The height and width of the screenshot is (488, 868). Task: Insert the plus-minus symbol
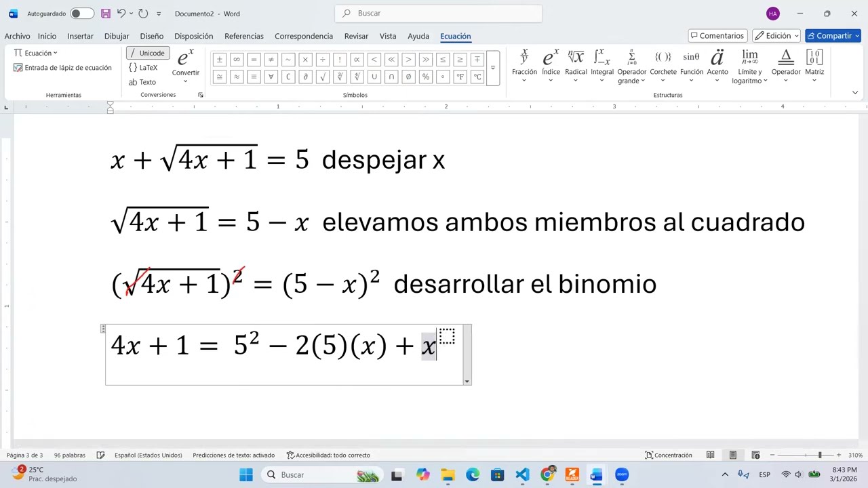pos(219,60)
